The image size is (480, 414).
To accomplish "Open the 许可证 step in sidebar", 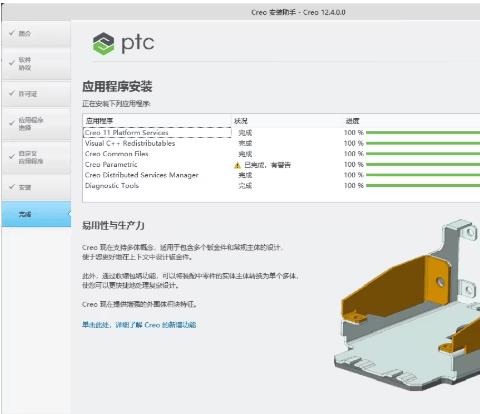I will (x=36, y=94).
